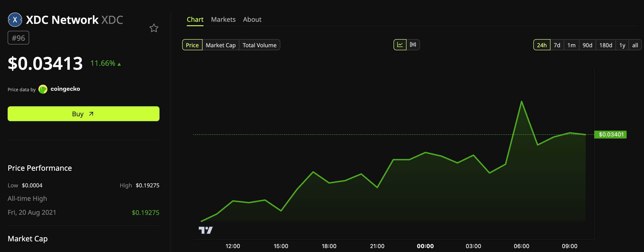Click the $0.03401 price label on chart
The height and width of the screenshot is (252, 644).
click(610, 134)
